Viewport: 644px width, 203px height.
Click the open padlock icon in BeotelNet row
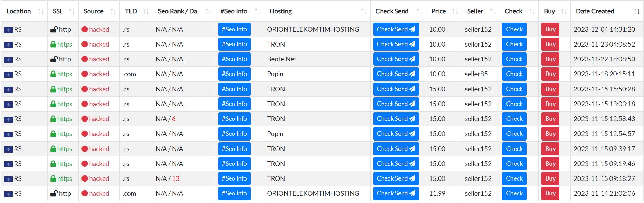tap(54, 59)
